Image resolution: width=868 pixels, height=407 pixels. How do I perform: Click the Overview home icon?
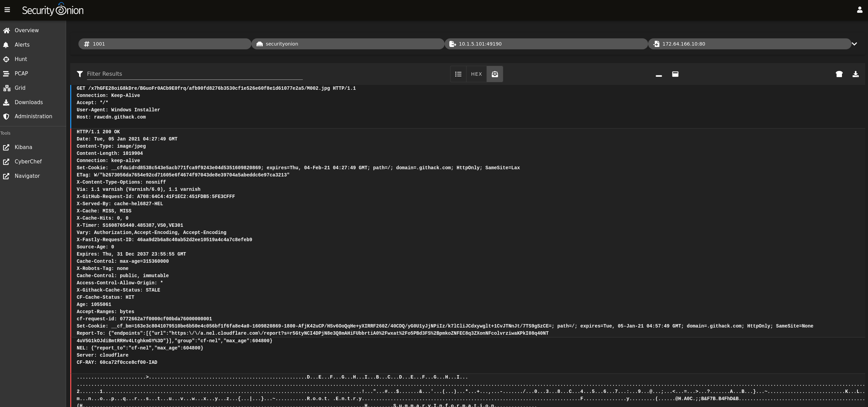click(x=7, y=30)
